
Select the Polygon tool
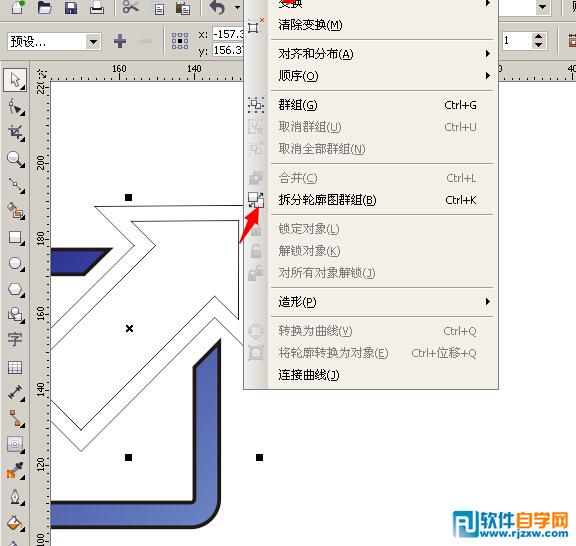point(15,289)
